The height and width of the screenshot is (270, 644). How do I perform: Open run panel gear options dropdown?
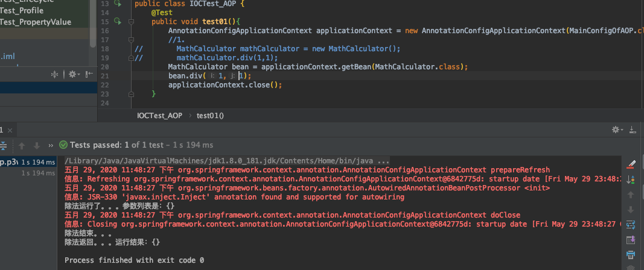coord(616,130)
